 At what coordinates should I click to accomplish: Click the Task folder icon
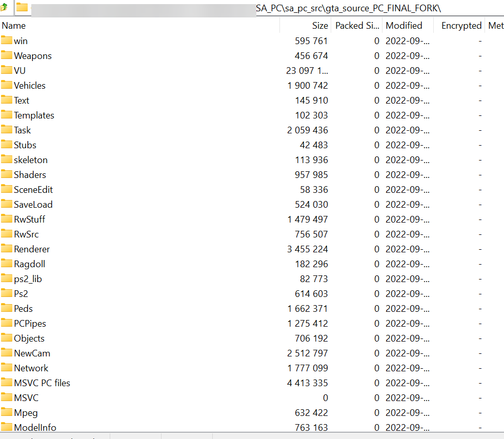(7, 129)
